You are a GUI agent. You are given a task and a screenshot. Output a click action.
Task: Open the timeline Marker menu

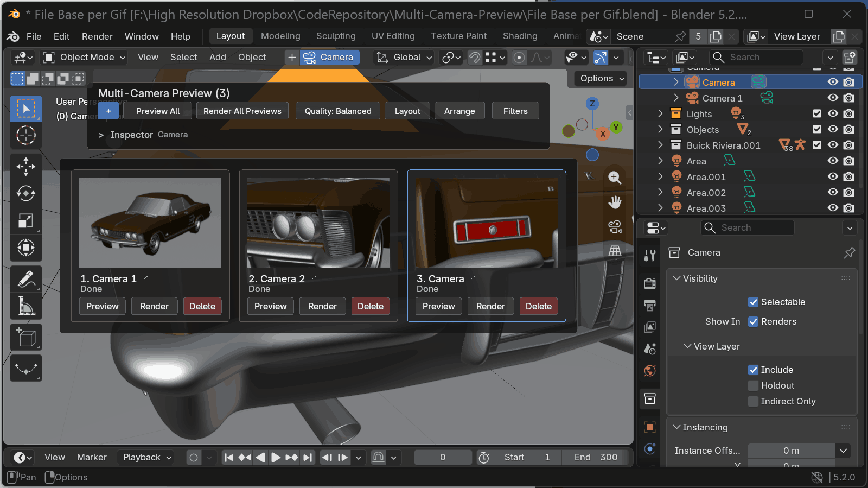pos(92,458)
